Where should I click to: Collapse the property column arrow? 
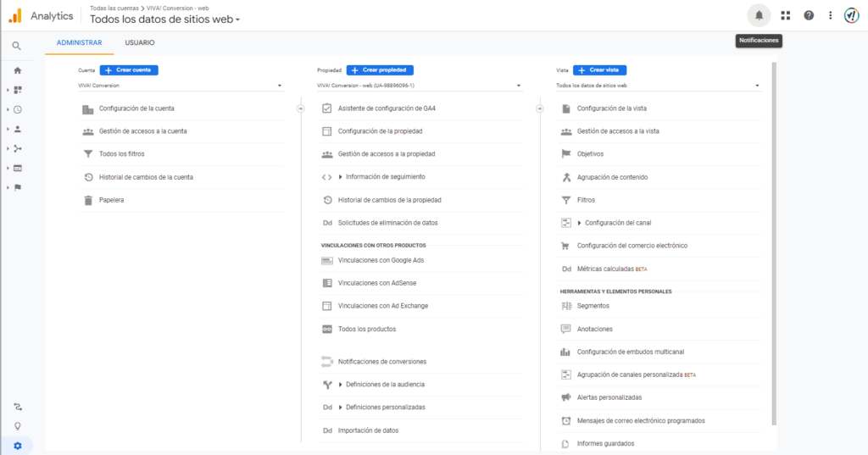pyautogui.click(x=540, y=109)
